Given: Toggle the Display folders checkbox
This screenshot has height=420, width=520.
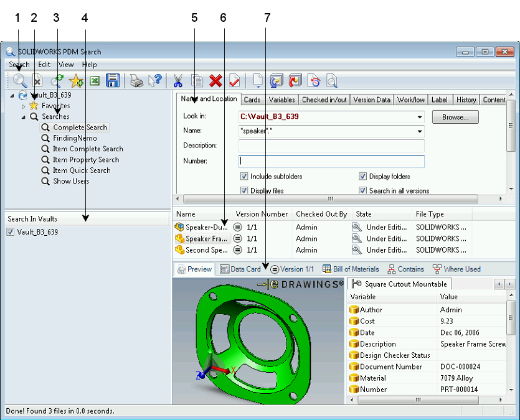Looking at the screenshot, I should point(363,177).
